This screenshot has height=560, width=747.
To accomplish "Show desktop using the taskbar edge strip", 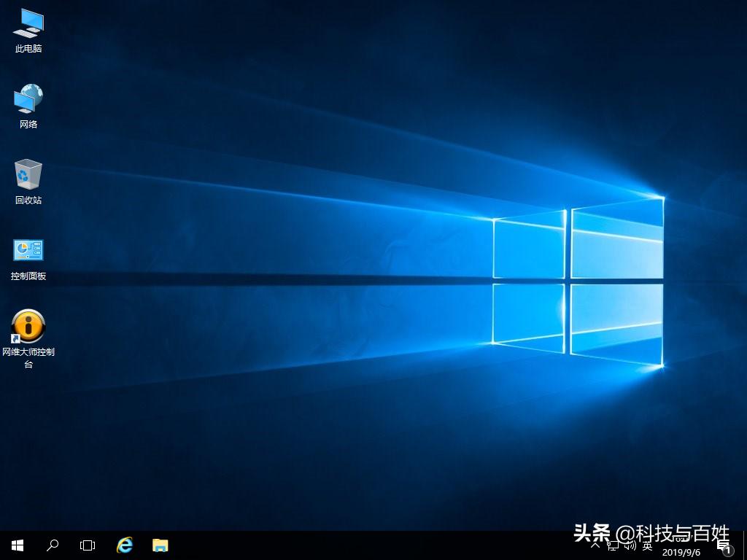I will (746, 545).
